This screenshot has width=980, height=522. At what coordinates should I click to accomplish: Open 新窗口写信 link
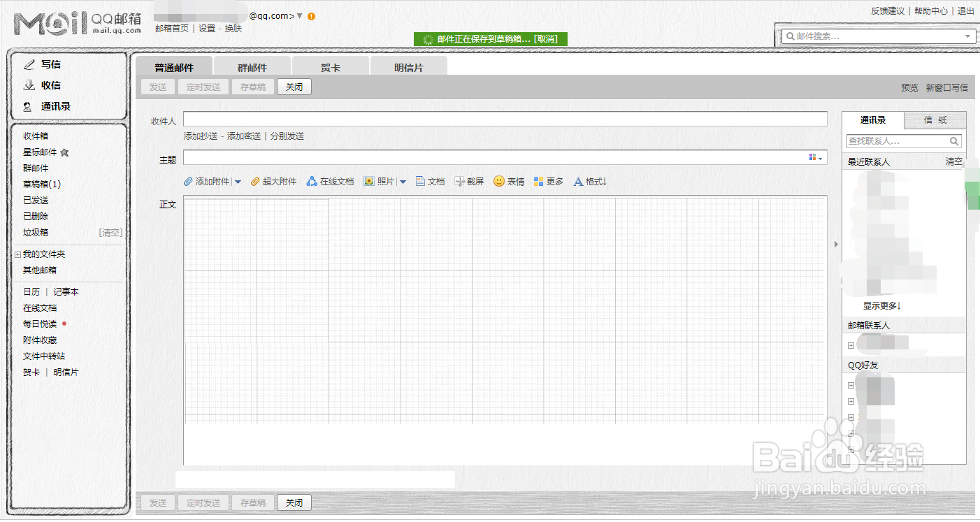[947, 88]
